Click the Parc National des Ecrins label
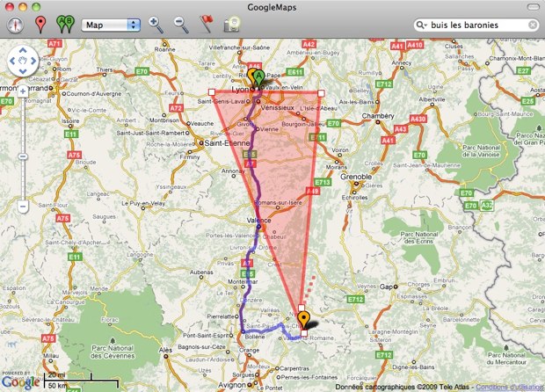Screen dimensions: 545x392 418,237
